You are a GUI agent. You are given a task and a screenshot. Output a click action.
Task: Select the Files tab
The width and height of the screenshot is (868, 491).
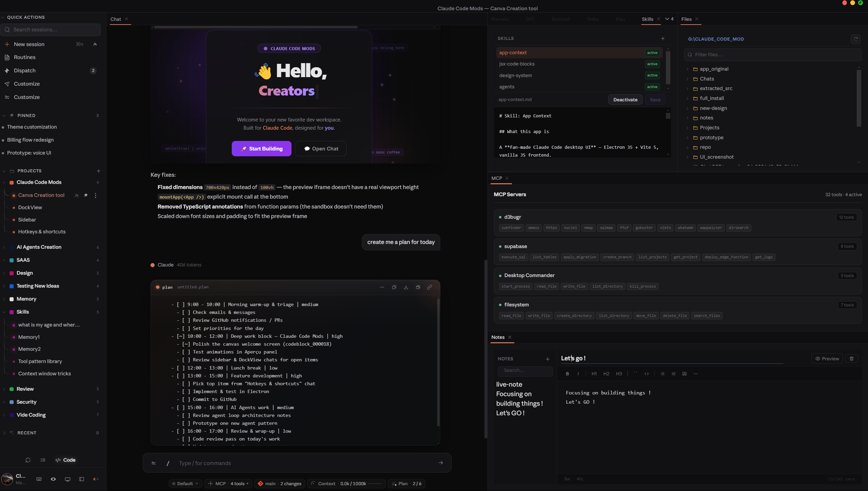pos(686,19)
